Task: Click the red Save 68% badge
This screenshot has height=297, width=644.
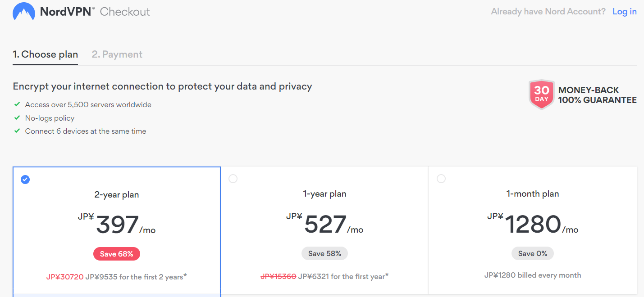Action: point(117,254)
